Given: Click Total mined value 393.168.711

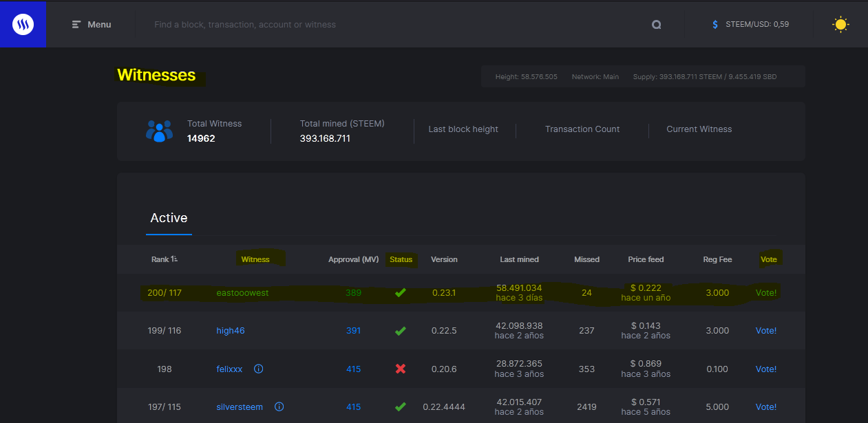Looking at the screenshot, I should 325,138.
